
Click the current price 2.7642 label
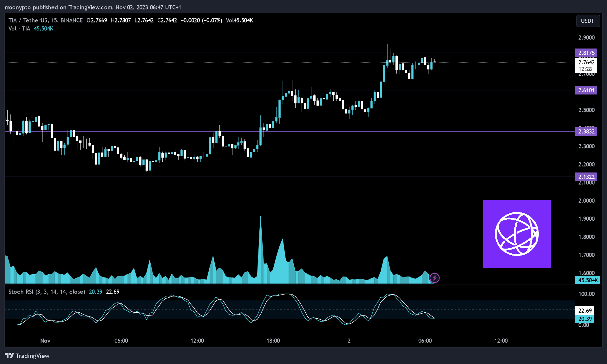(586, 62)
